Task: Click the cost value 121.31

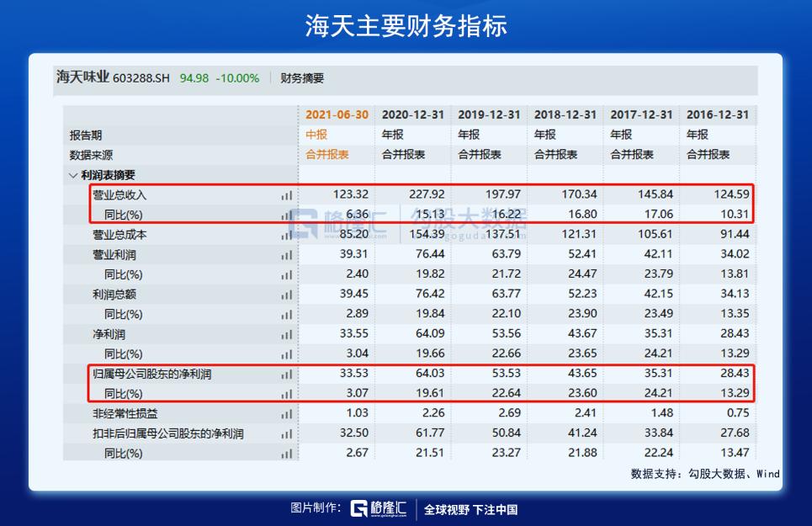Action: coord(580,235)
